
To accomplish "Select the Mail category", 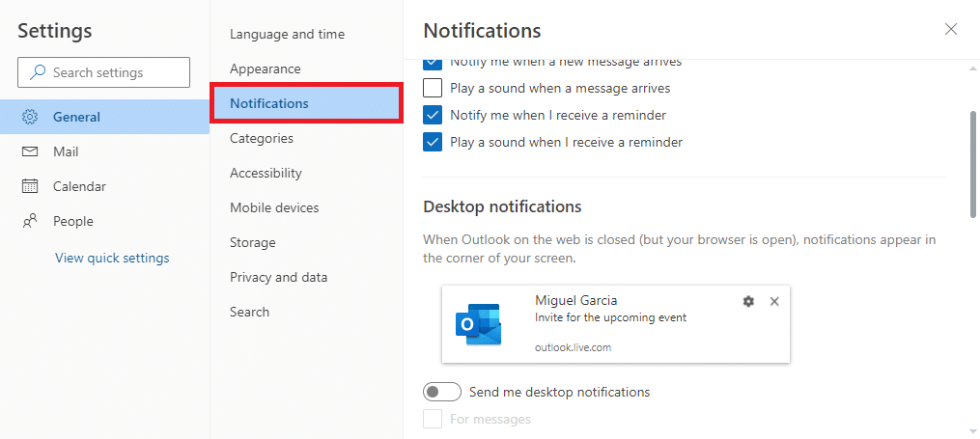I will click(x=104, y=151).
